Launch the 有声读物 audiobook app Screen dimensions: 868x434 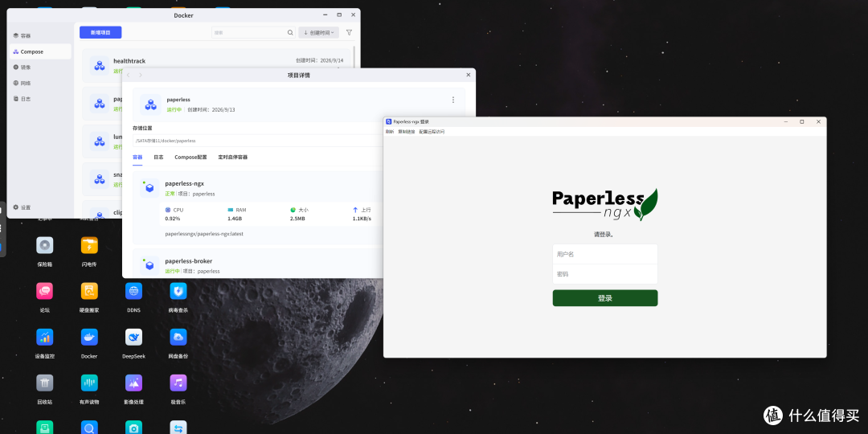(89, 383)
